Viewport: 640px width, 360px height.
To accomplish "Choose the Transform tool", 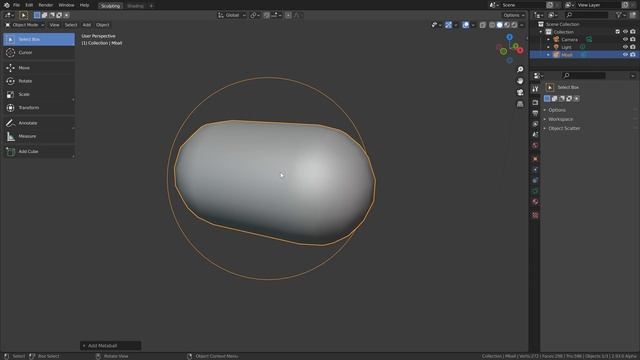I will [39, 108].
